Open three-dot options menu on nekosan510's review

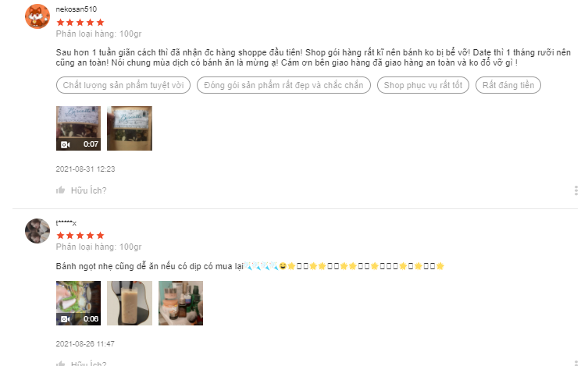click(576, 190)
